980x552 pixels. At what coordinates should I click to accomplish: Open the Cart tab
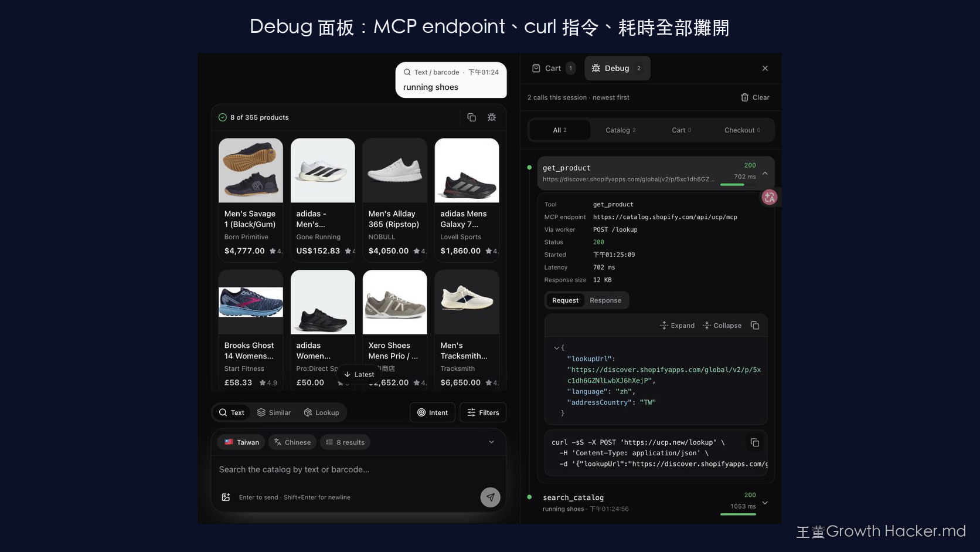pos(553,68)
